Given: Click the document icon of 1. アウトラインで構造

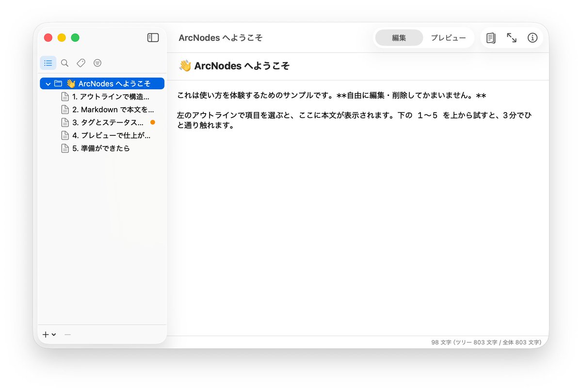Looking at the screenshot, I should (x=65, y=97).
